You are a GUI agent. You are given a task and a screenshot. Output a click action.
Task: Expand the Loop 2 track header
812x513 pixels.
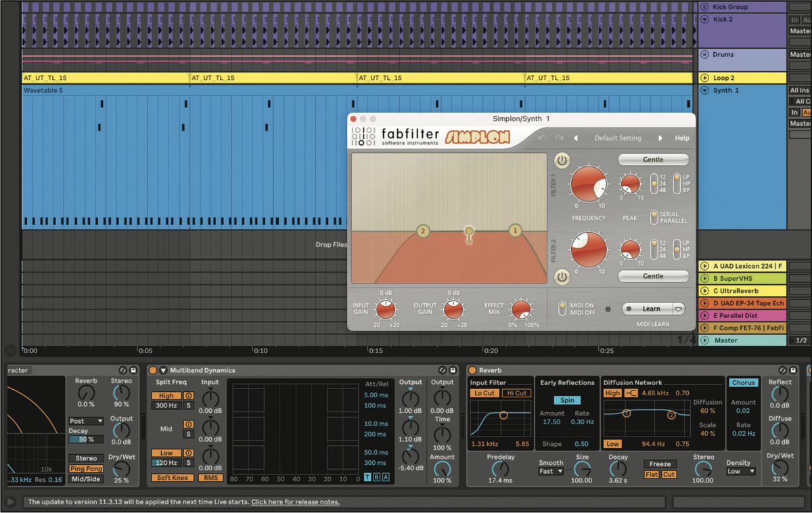tap(706, 77)
